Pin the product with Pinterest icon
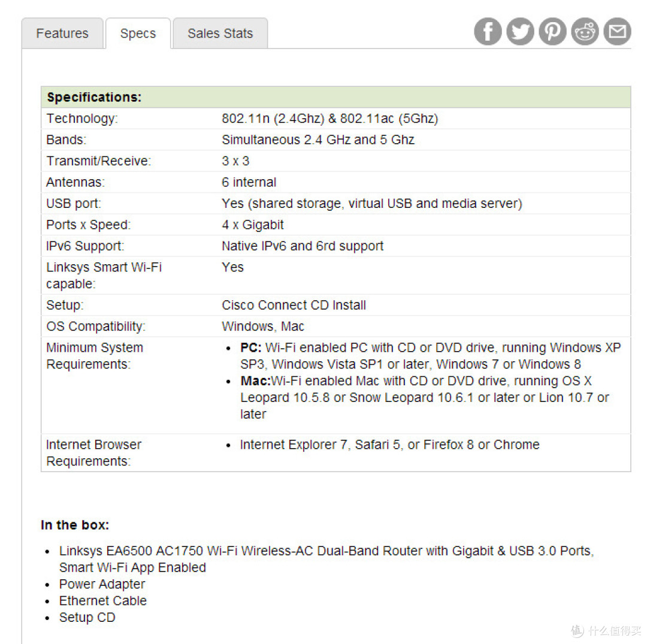647x644 pixels. (x=552, y=31)
